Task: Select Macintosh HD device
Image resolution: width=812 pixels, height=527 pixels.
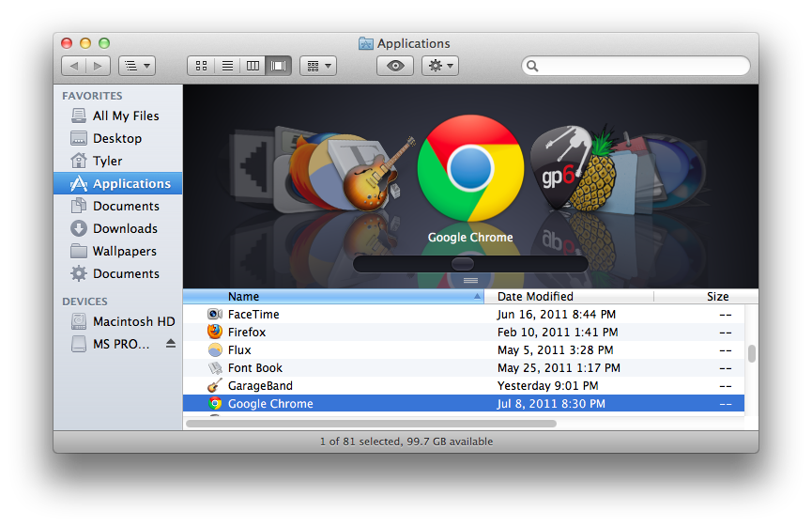Action: click(x=118, y=322)
